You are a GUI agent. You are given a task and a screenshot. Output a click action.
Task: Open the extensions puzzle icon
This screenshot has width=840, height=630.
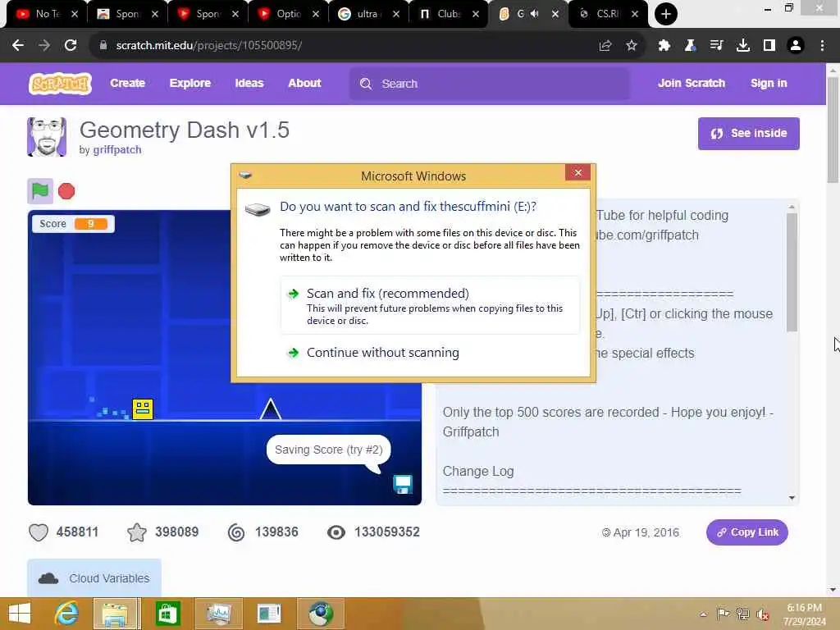pyautogui.click(x=664, y=46)
